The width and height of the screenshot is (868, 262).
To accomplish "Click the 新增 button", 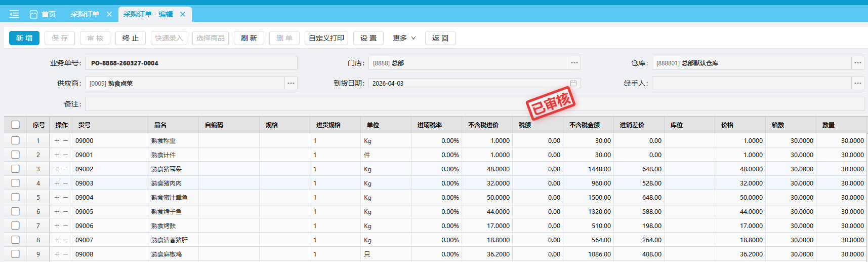I will 24,38.
